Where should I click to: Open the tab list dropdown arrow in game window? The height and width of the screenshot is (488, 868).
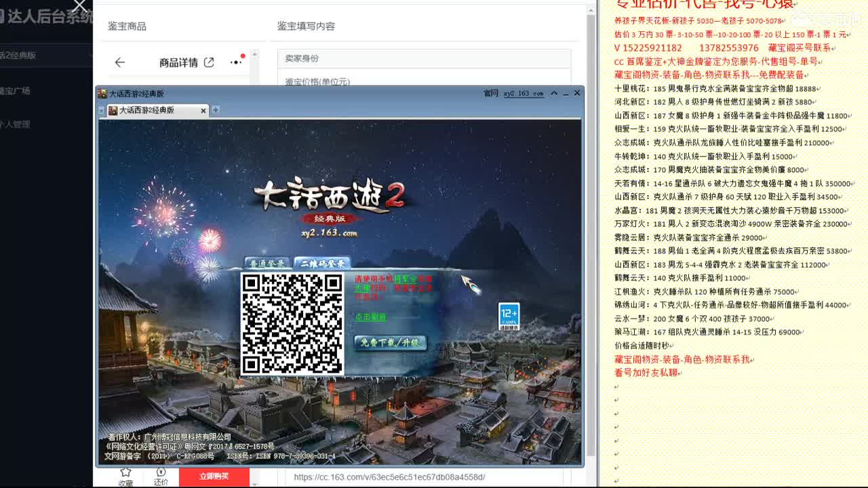pos(102,110)
